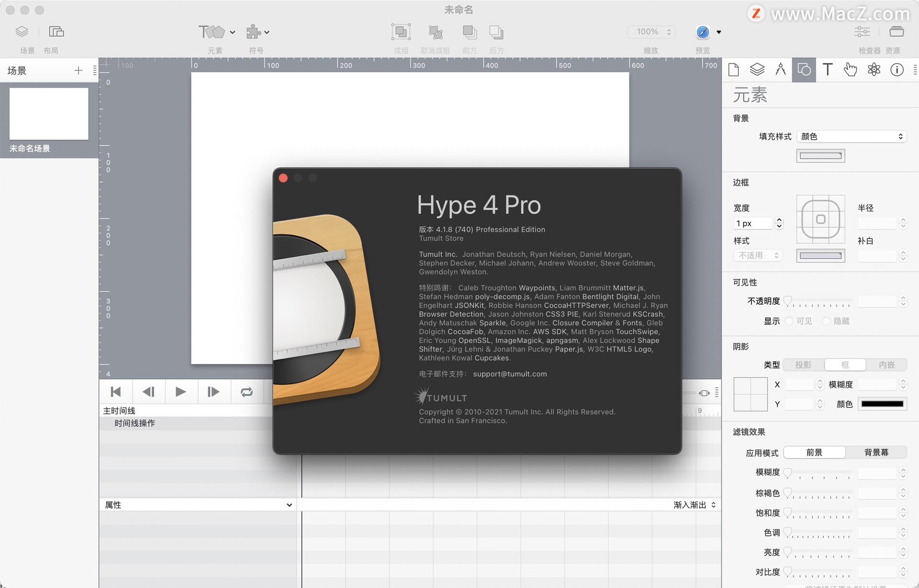The image size is (919, 588).
Task: Open the Scene inspector (layers icon)
Action: 757,70
